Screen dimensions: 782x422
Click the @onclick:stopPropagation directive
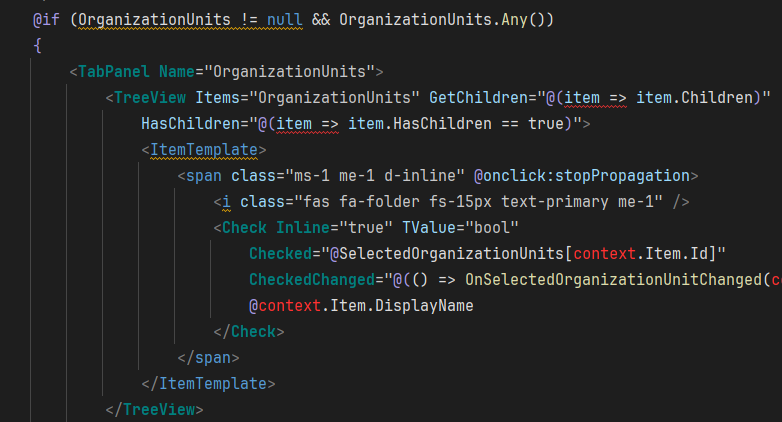coord(581,176)
